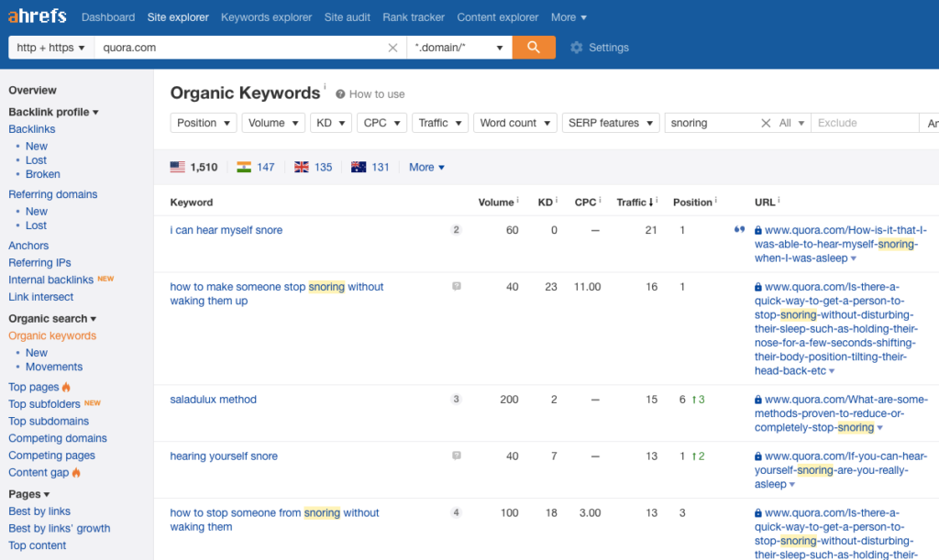The image size is (939, 560).
Task: Open the Position filter dropdown
Action: click(x=204, y=123)
